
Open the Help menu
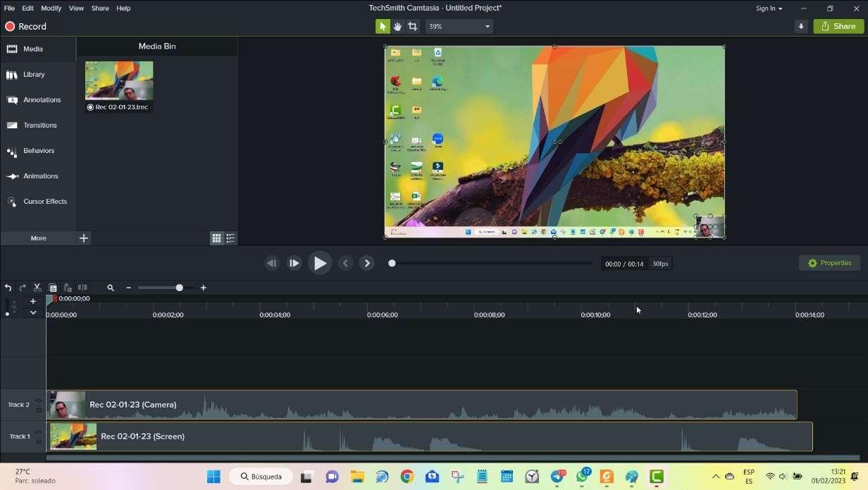(123, 8)
